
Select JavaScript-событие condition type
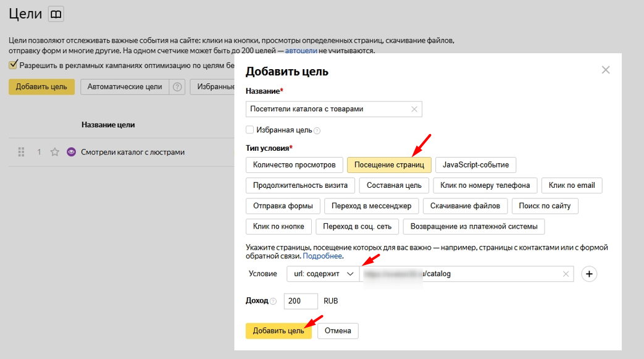[475, 165]
